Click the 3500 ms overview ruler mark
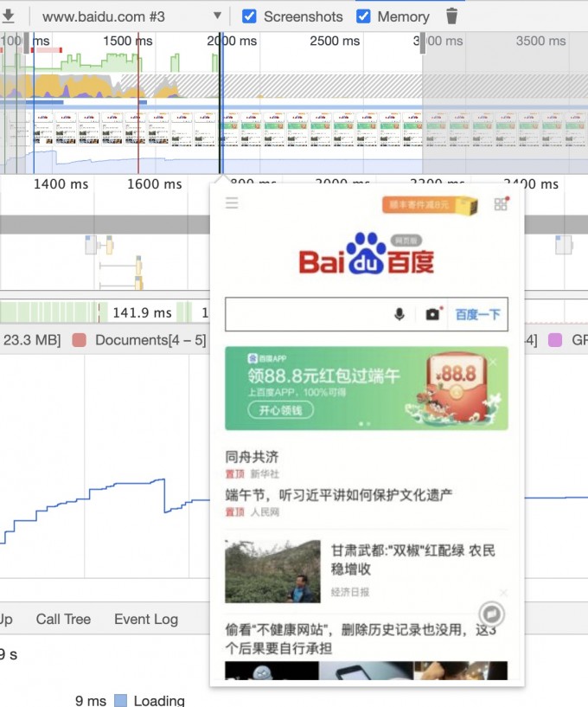Screen dimensions: 588x707 click(x=540, y=41)
